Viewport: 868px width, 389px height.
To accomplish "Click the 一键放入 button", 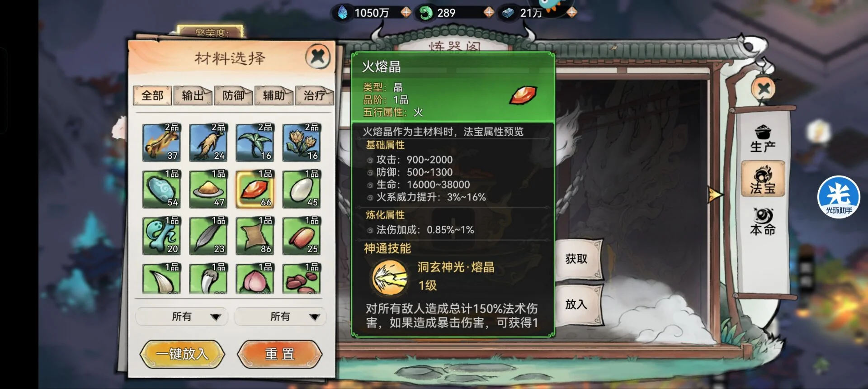I will (182, 354).
